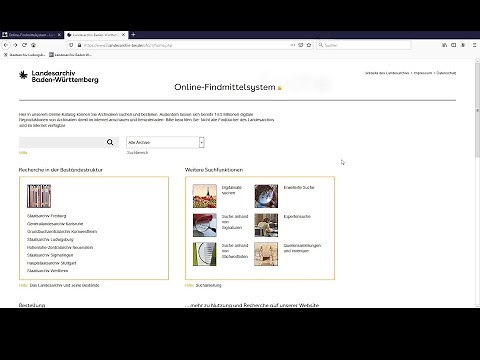
Task: Open the Alle Archive dropdown
Action: coord(165,142)
